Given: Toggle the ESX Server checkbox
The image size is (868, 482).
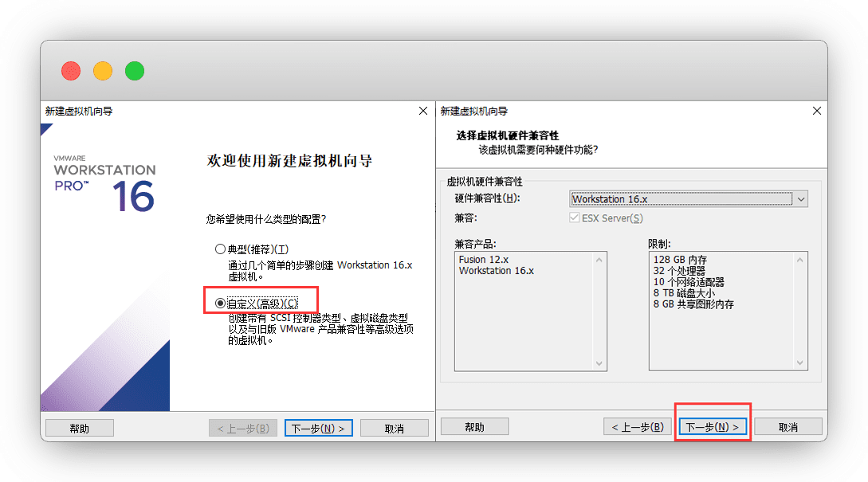Looking at the screenshot, I should 575,218.
